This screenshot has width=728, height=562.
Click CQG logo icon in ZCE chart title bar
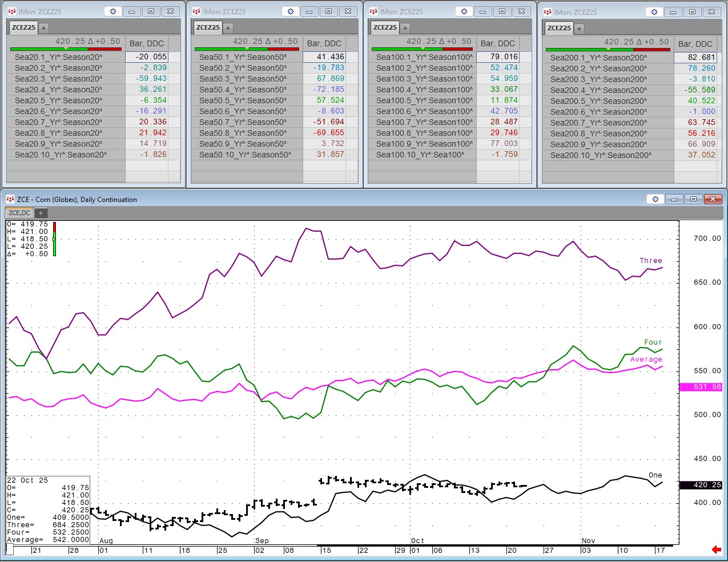pyautogui.click(x=10, y=199)
